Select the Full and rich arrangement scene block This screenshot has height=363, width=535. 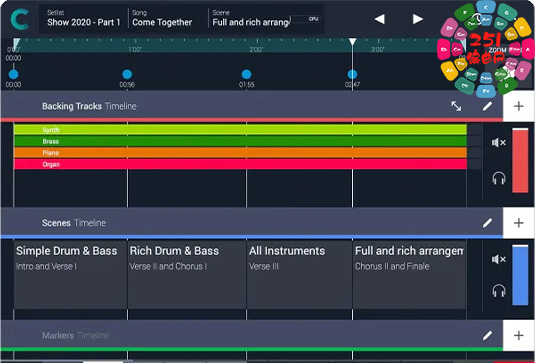pyautogui.click(x=409, y=275)
